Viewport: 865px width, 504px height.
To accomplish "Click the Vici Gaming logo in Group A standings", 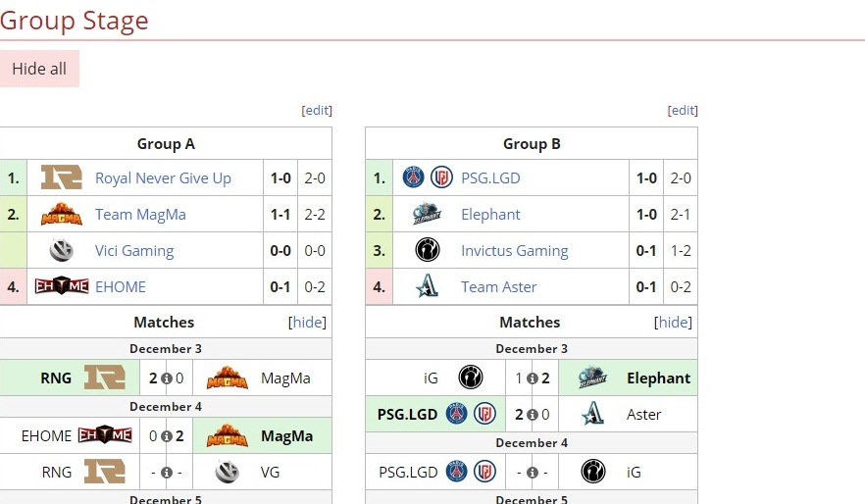I will pos(61,250).
